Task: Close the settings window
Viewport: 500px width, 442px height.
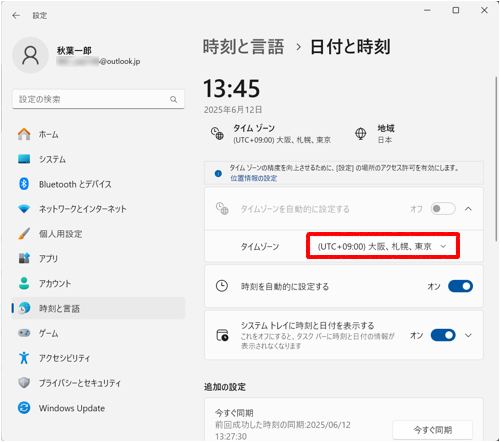Action: 484,10
